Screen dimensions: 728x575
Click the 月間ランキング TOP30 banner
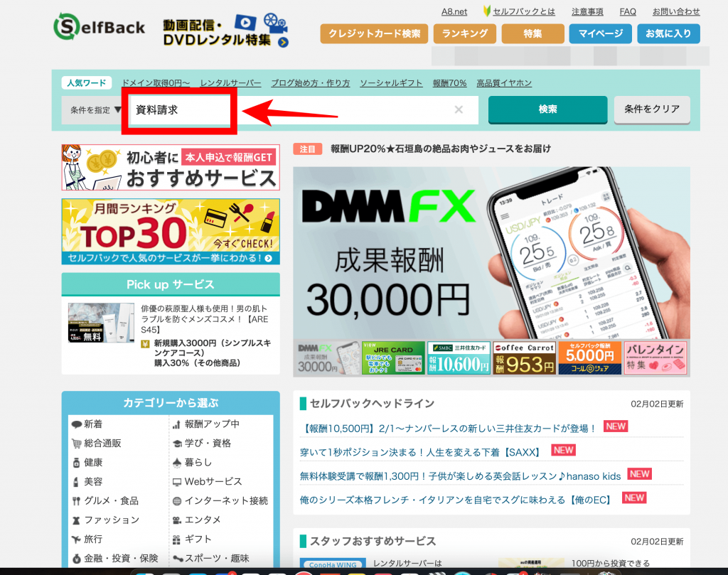pos(171,232)
